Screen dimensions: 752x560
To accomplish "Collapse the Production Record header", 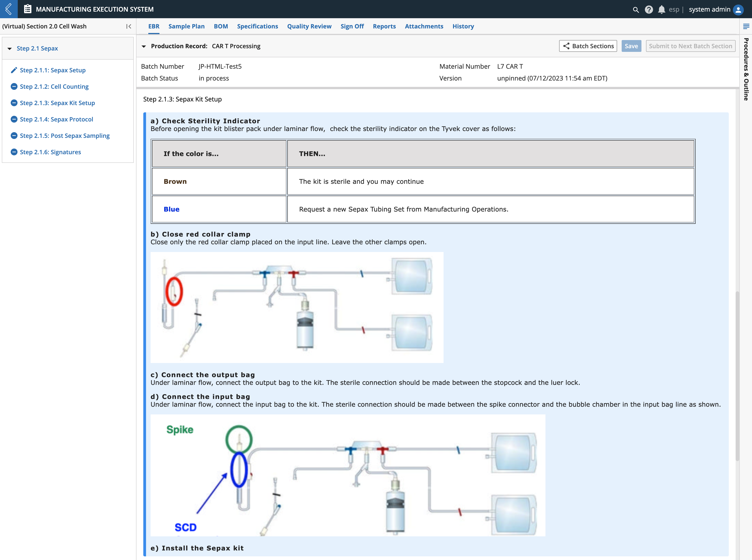I will 144,46.
